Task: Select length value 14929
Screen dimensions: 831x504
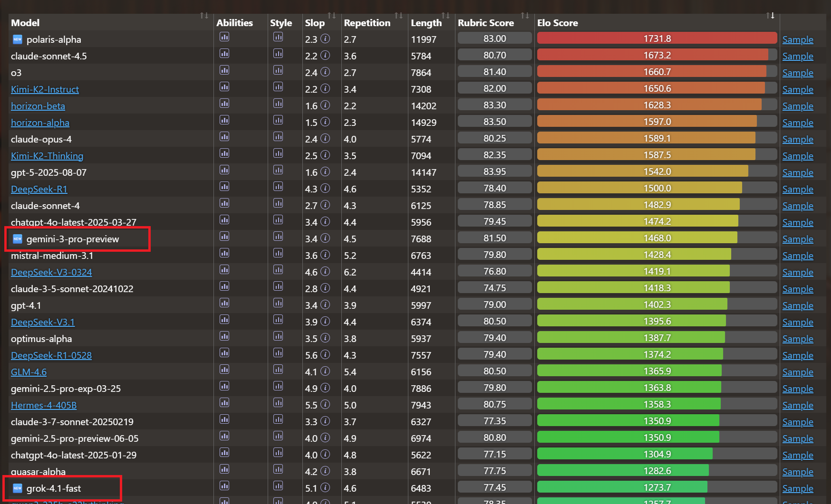Action: 424,123
